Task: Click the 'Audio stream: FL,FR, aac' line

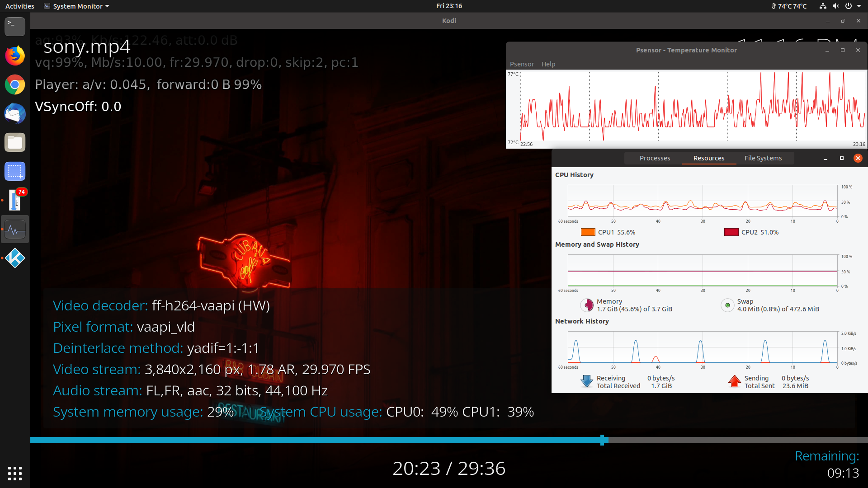Action: point(190,391)
